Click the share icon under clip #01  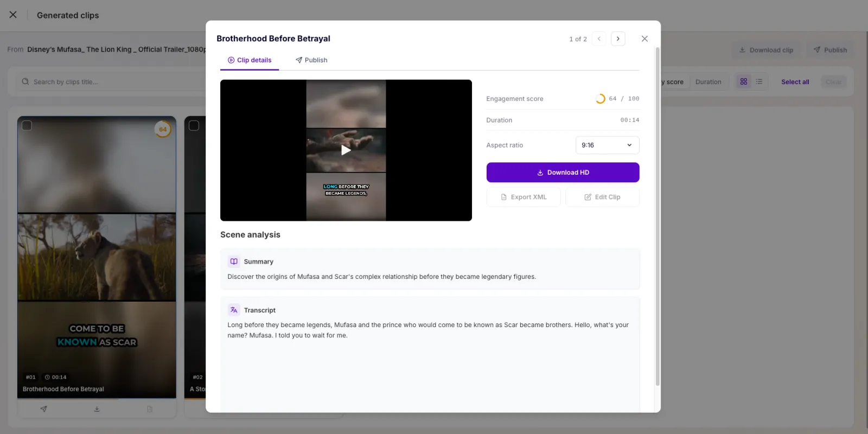[x=44, y=409]
